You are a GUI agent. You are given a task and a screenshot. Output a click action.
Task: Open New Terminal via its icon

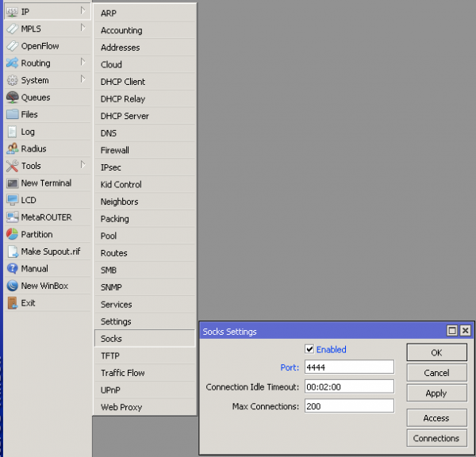pyautogui.click(x=13, y=183)
